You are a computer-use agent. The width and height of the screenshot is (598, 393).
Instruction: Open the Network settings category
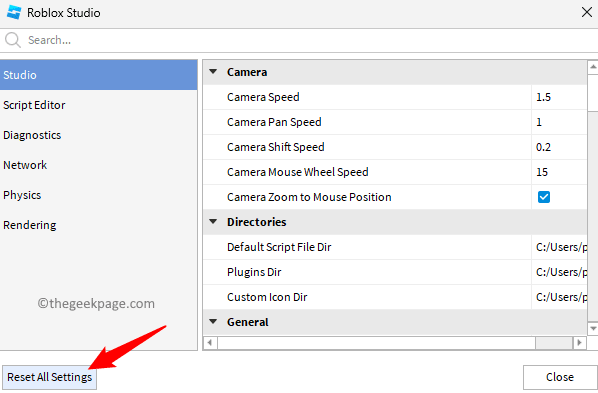pos(98,165)
